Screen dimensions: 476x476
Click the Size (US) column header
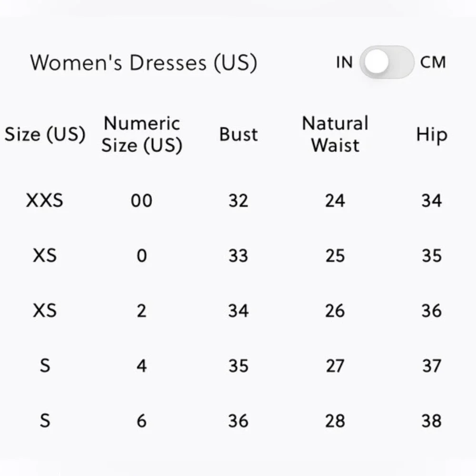(x=45, y=134)
